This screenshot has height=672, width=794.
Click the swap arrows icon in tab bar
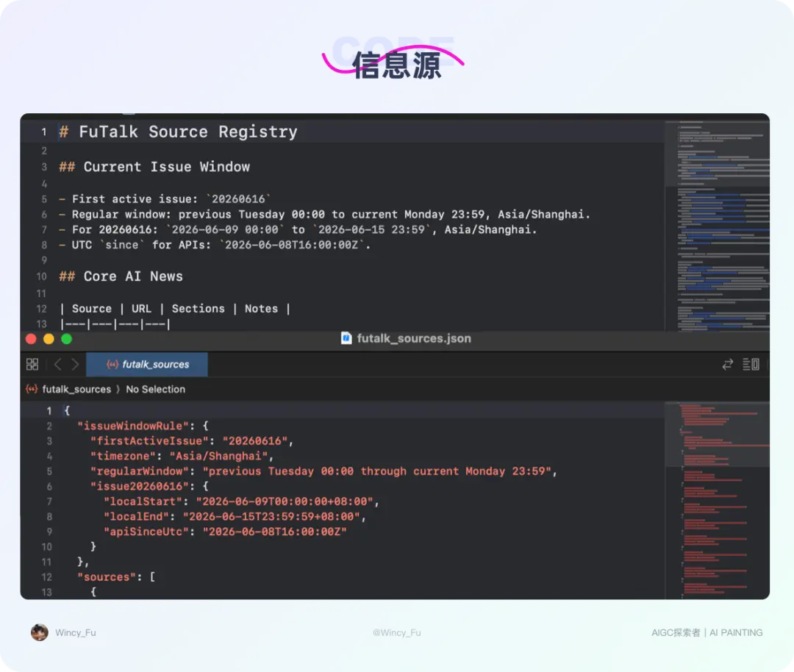click(x=727, y=364)
